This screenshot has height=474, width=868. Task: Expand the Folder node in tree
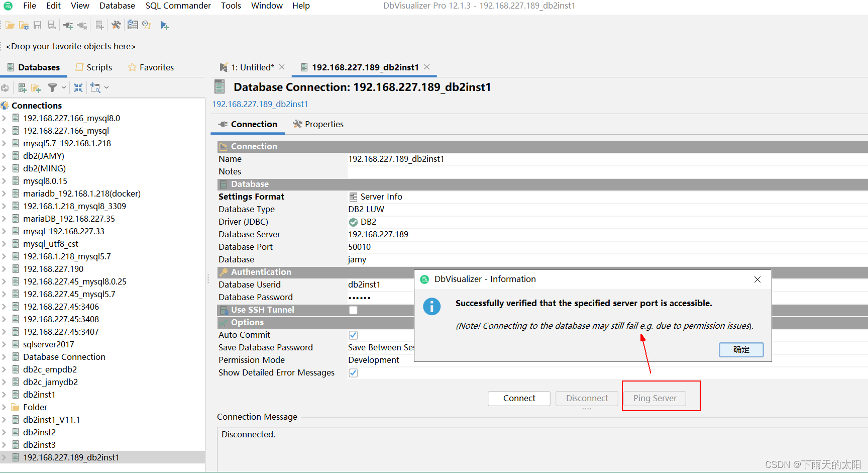[4, 407]
